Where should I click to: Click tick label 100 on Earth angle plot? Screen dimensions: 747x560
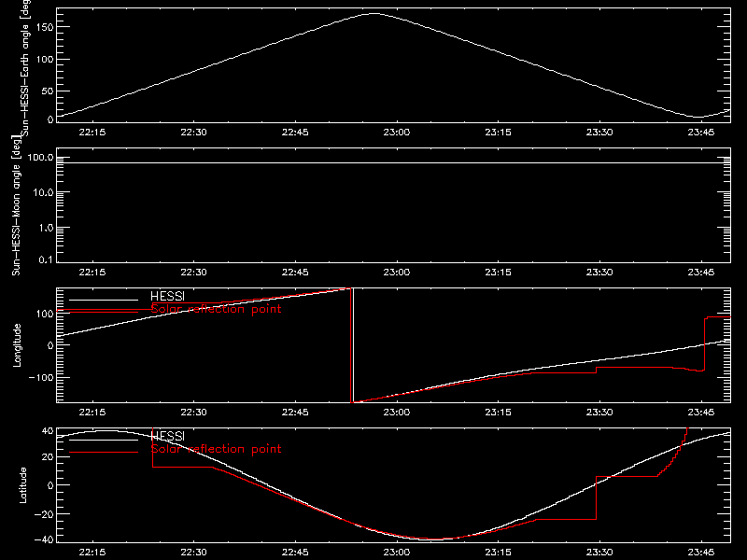pyautogui.click(x=45, y=60)
